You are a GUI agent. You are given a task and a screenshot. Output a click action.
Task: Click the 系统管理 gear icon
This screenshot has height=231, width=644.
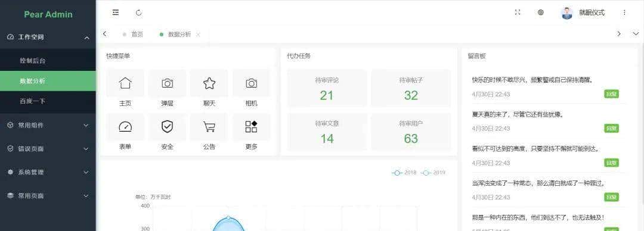click(x=11, y=172)
